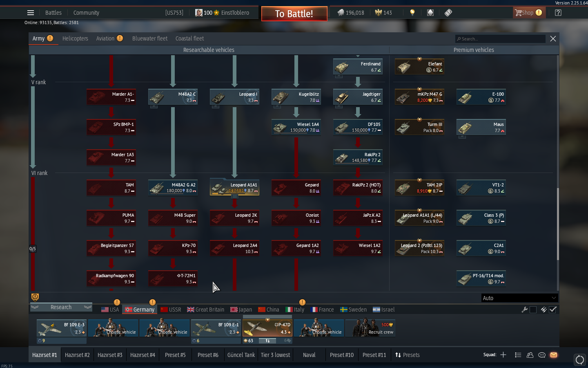Click the double-slash icon near wrench
The height and width of the screenshot is (368, 588).
point(543,310)
